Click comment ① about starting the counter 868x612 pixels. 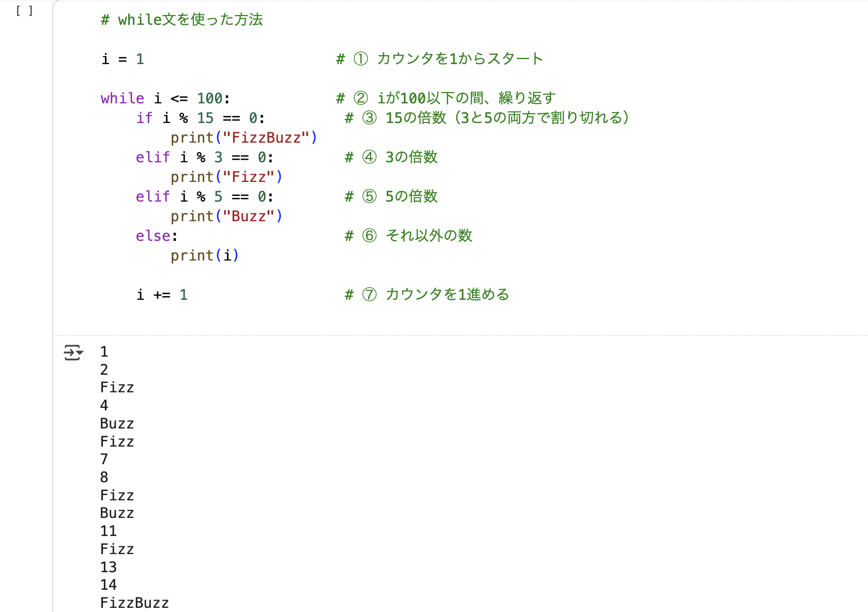439,59
